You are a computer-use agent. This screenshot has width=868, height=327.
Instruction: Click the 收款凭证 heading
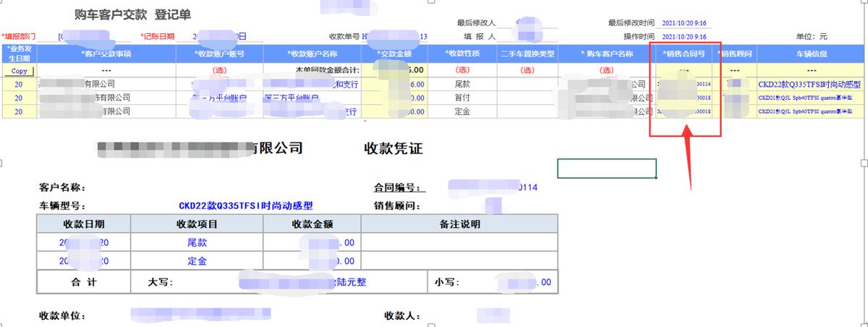coord(393,149)
